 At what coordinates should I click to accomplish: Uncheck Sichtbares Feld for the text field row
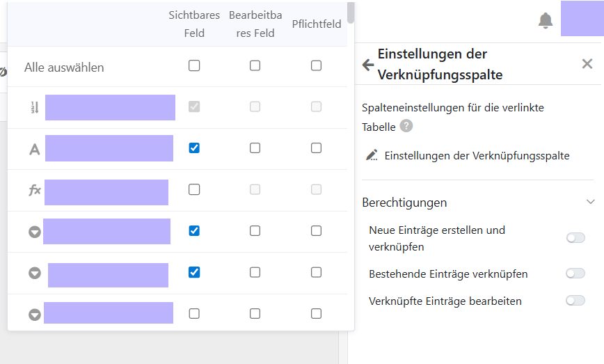coord(194,148)
